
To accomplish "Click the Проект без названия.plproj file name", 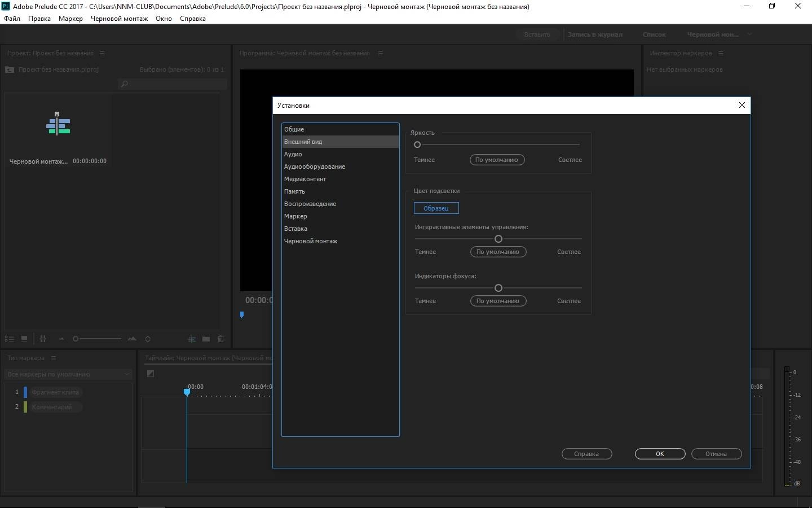I will [59, 69].
